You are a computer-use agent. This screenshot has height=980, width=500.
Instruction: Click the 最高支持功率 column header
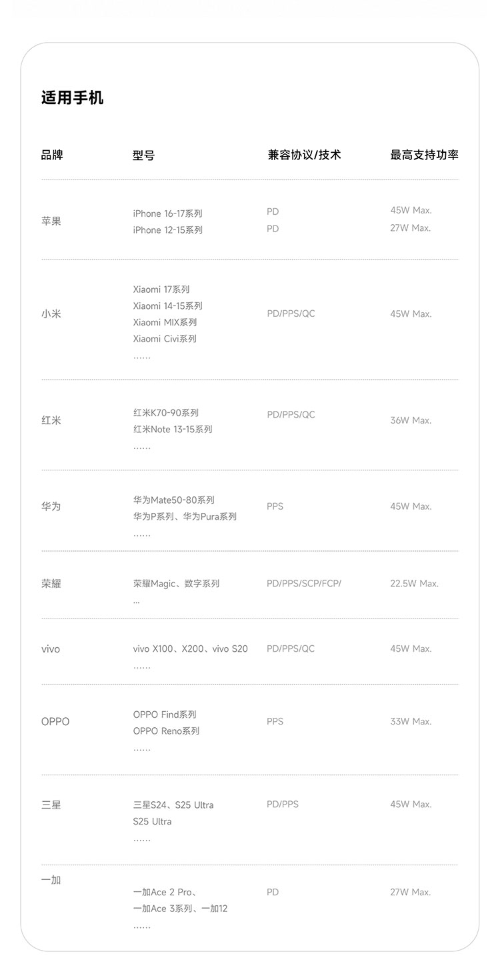424,155
